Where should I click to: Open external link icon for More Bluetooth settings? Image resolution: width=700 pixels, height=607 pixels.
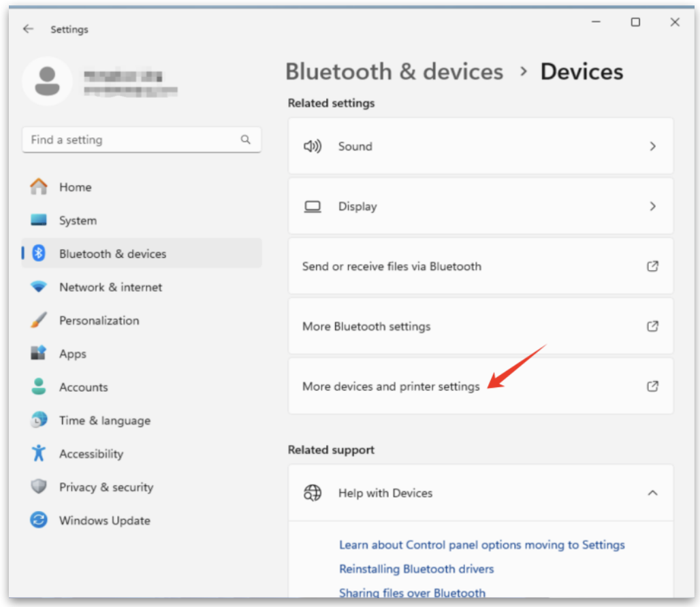(652, 327)
